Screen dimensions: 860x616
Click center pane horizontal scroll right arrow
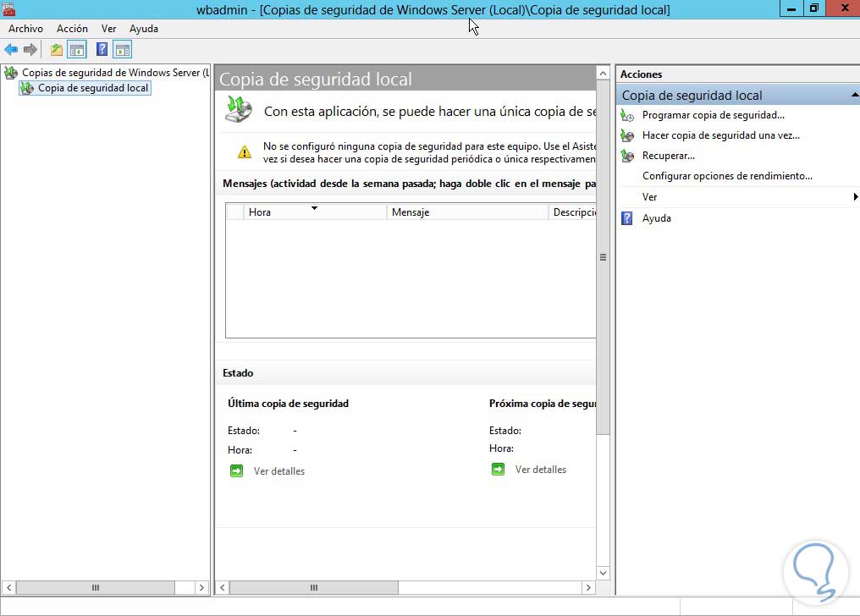[588, 587]
